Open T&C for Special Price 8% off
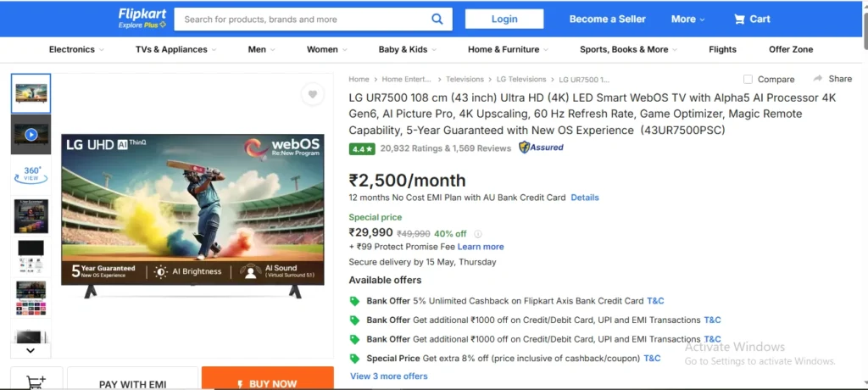The height and width of the screenshot is (390, 868). click(652, 359)
